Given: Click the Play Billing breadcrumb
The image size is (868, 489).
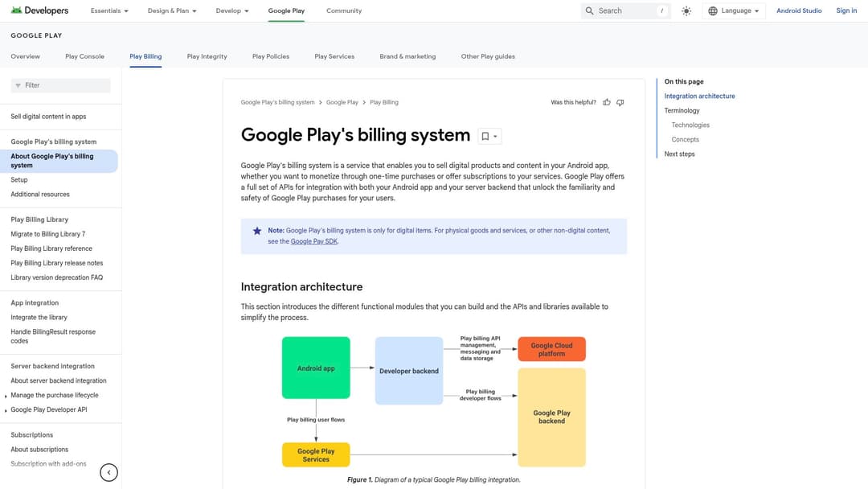Looking at the screenshot, I should pos(384,102).
